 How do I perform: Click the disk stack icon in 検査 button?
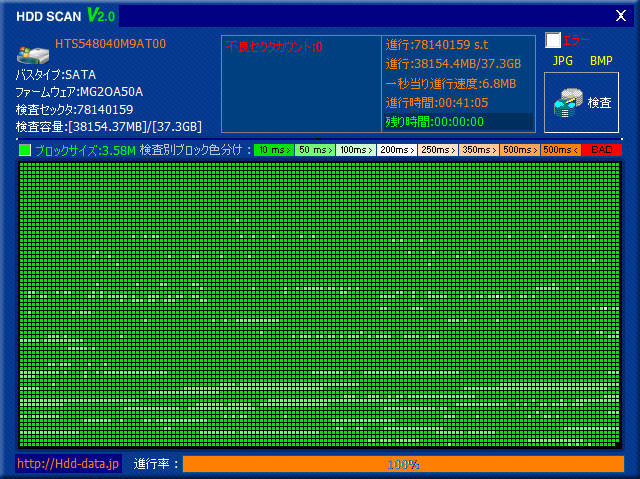point(568,103)
